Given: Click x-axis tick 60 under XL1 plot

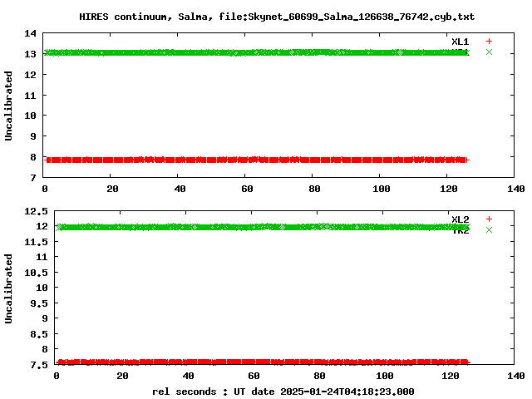Looking at the screenshot, I should pyautogui.click(x=247, y=189).
